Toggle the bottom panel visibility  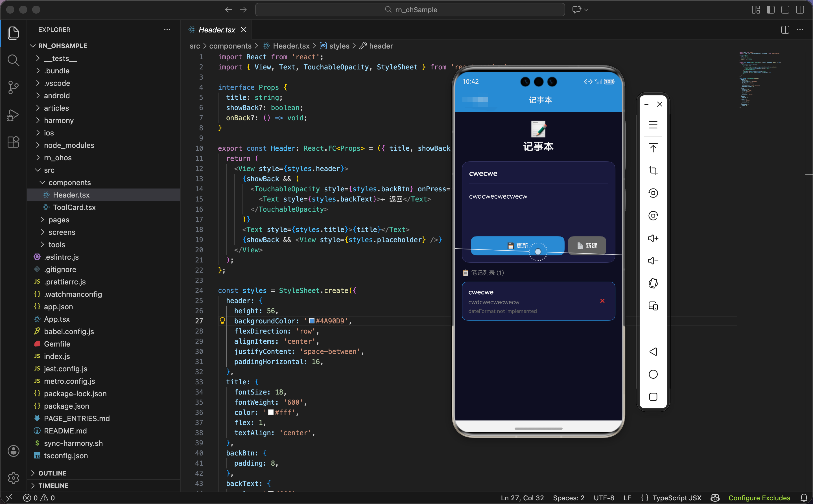click(785, 10)
